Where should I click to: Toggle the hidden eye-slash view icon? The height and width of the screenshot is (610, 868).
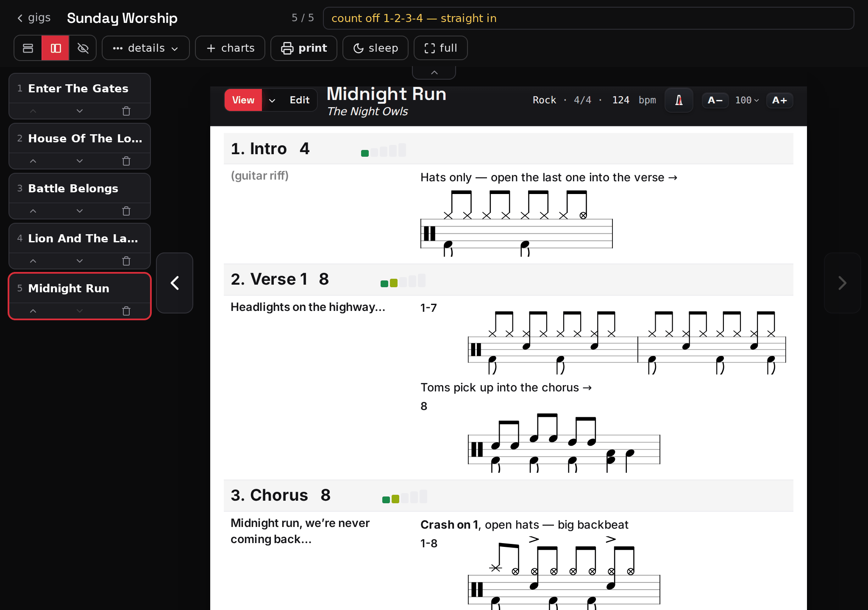click(83, 48)
